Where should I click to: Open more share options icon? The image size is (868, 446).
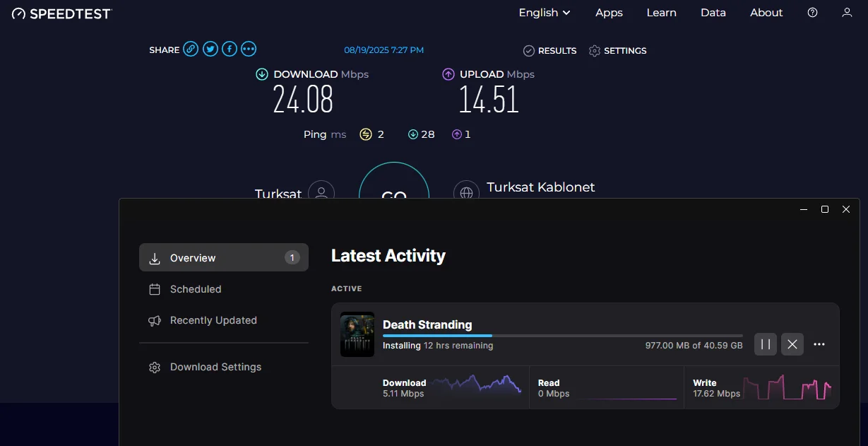[x=249, y=49]
